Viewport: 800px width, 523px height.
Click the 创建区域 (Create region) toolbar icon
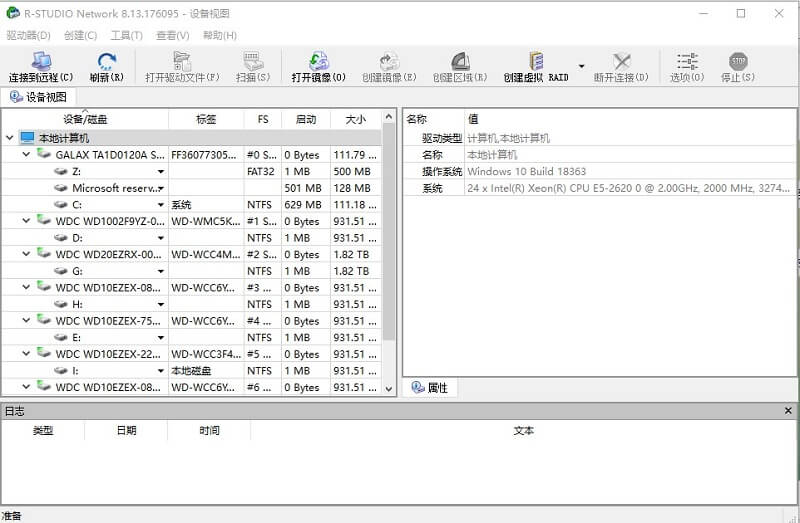[460, 61]
